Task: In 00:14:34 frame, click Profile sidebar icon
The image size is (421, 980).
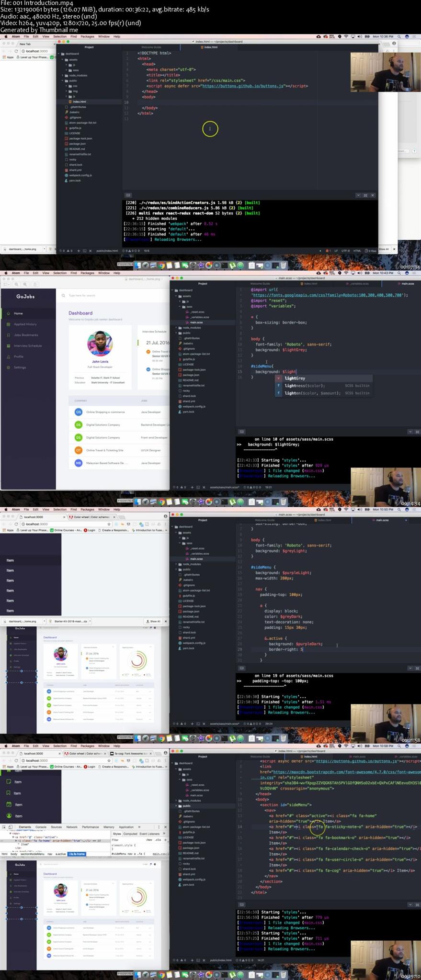Action: coord(8,357)
